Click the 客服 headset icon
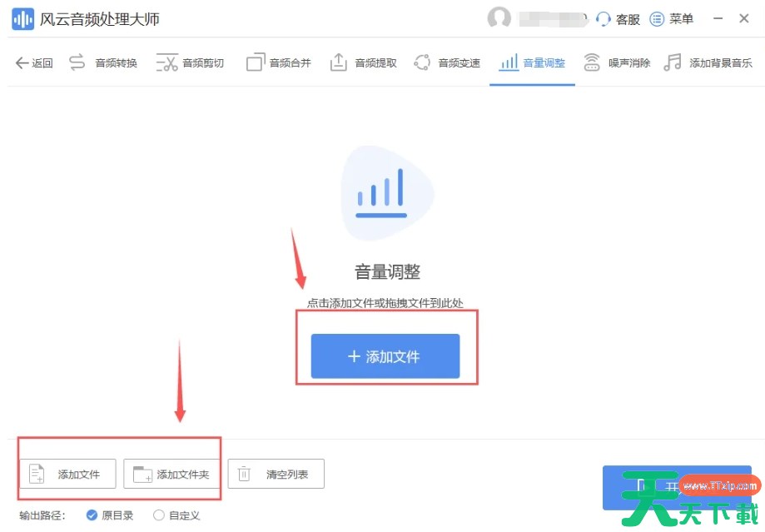 [x=603, y=19]
